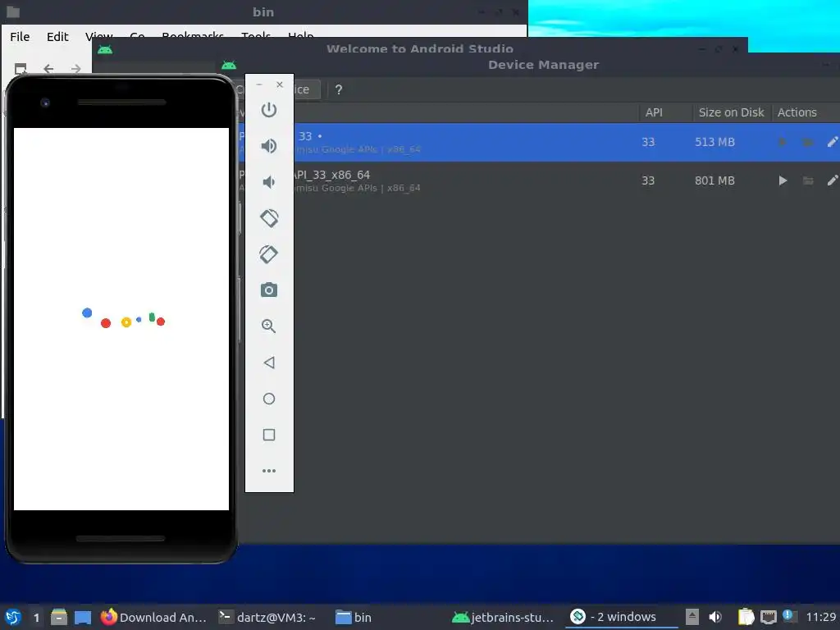Screen dimensions: 840x630
Task: Open the emulator extended controls (three dots)
Action: [269, 470]
